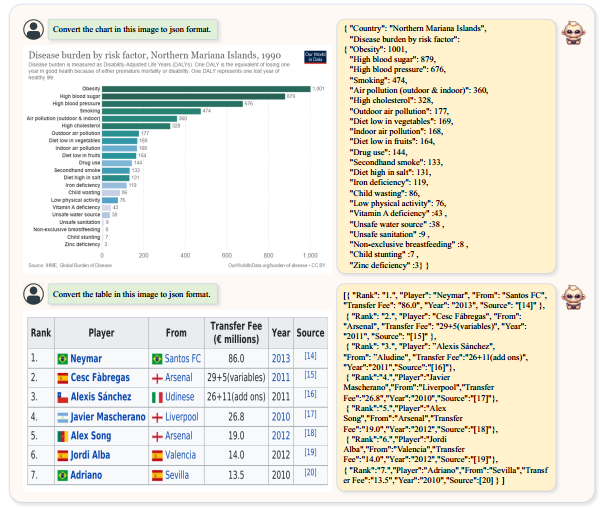Click the High blood sugar bar

pyautogui.click(x=193, y=96)
